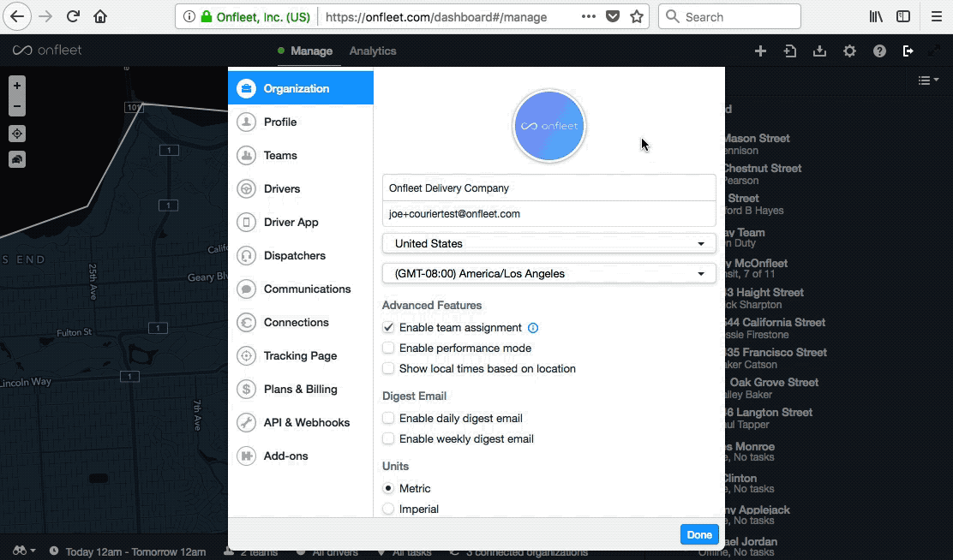
Task: Zoom in on the map
Action: [x=17, y=86]
